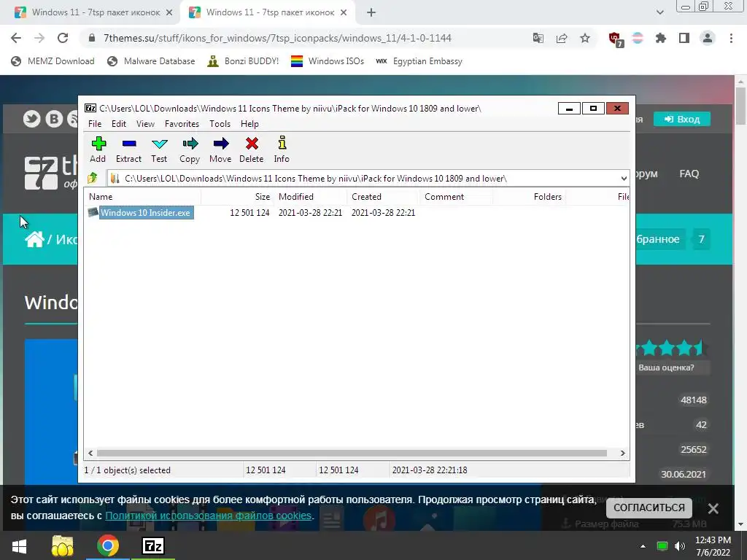Run Test on the selected archive

(x=159, y=149)
